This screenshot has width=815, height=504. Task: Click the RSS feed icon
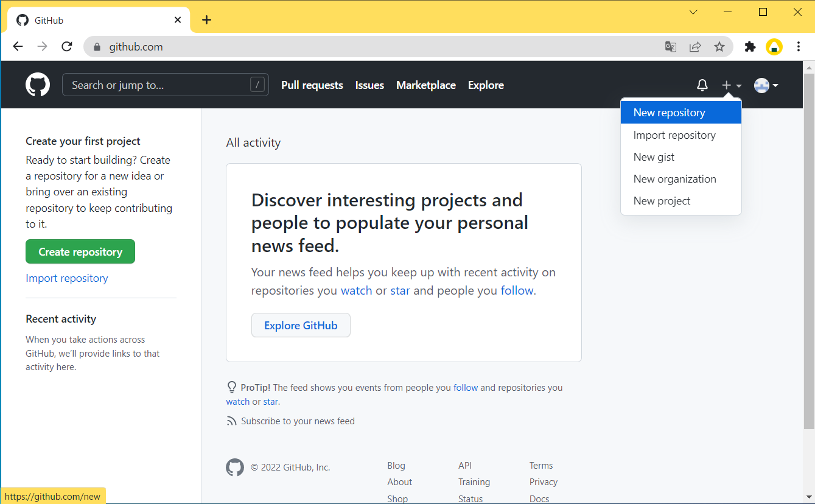click(231, 421)
